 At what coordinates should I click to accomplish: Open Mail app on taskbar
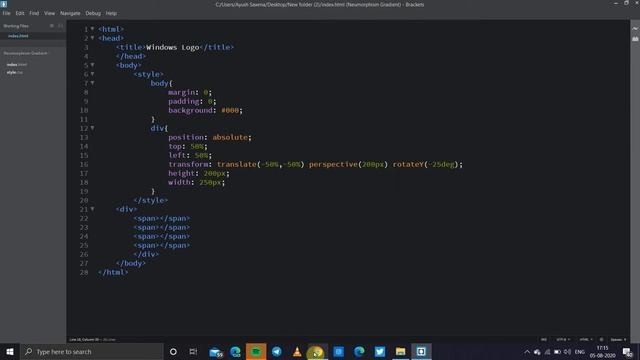pos(216,351)
